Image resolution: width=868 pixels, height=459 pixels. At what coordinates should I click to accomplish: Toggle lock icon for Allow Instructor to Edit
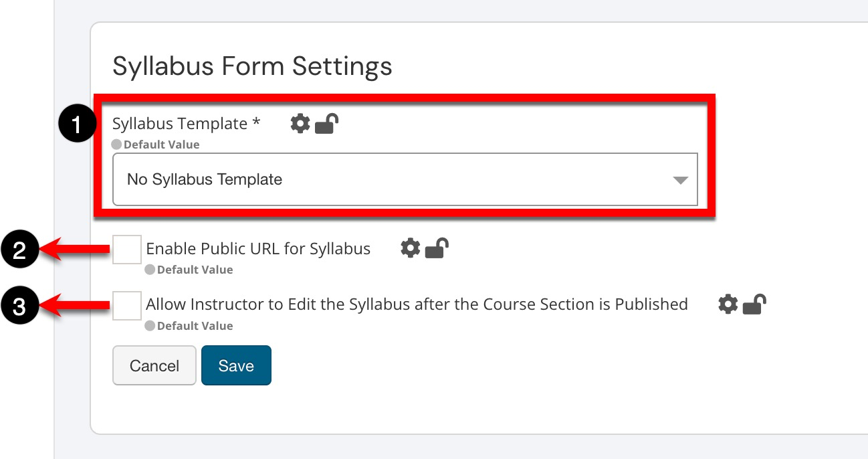coord(754,304)
